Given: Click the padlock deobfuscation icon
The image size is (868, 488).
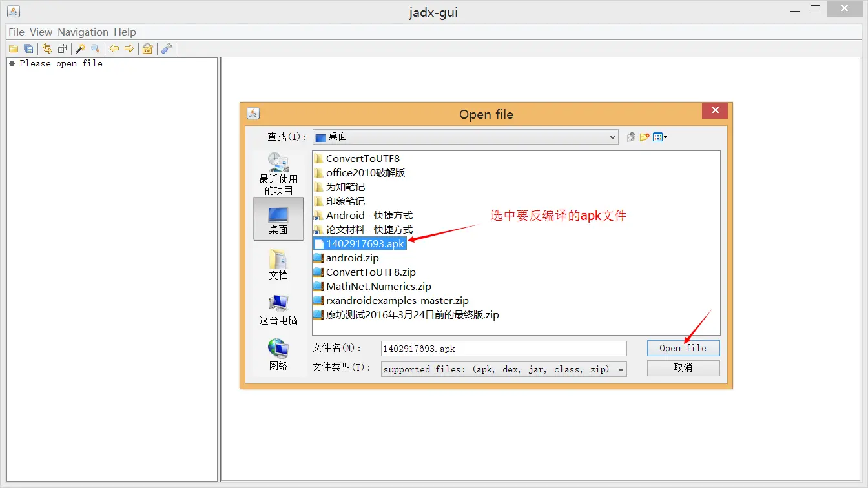Looking at the screenshot, I should 147,48.
